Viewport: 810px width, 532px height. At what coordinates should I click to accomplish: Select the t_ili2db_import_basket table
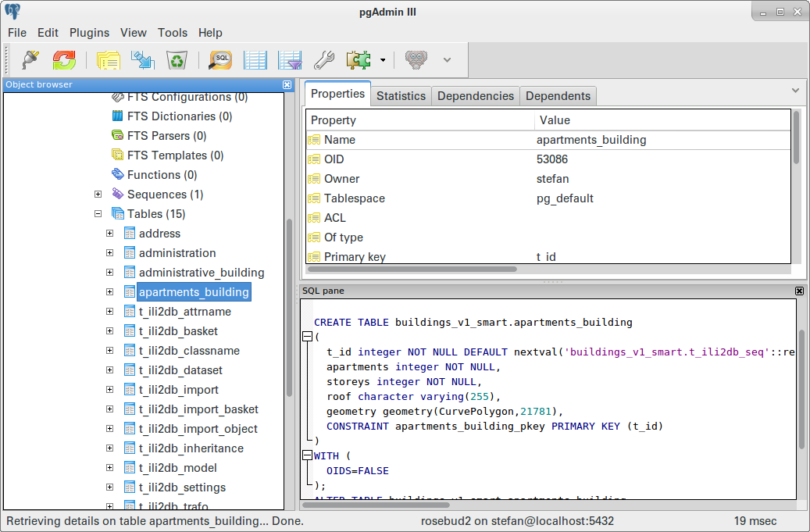point(198,409)
